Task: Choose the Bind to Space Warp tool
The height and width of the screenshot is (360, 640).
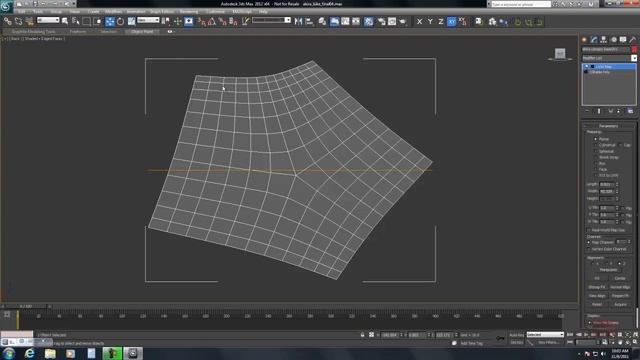Action: (29, 21)
